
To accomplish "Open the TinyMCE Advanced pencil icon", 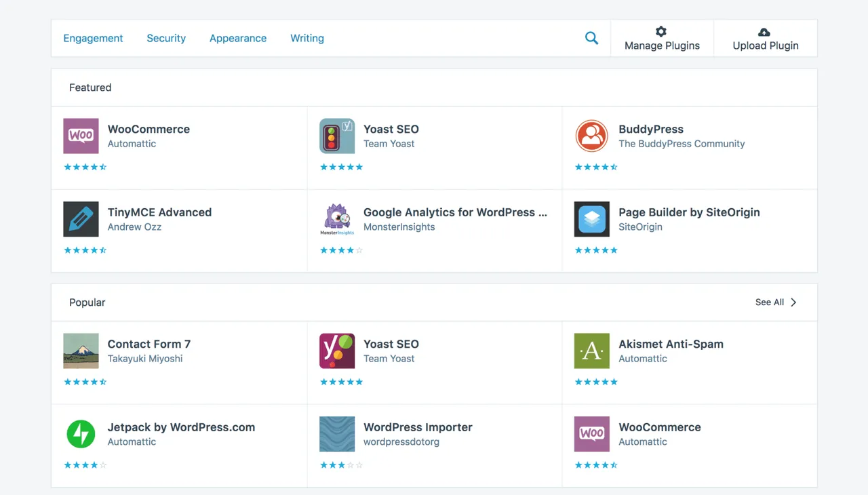I will pyautogui.click(x=81, y=219).
